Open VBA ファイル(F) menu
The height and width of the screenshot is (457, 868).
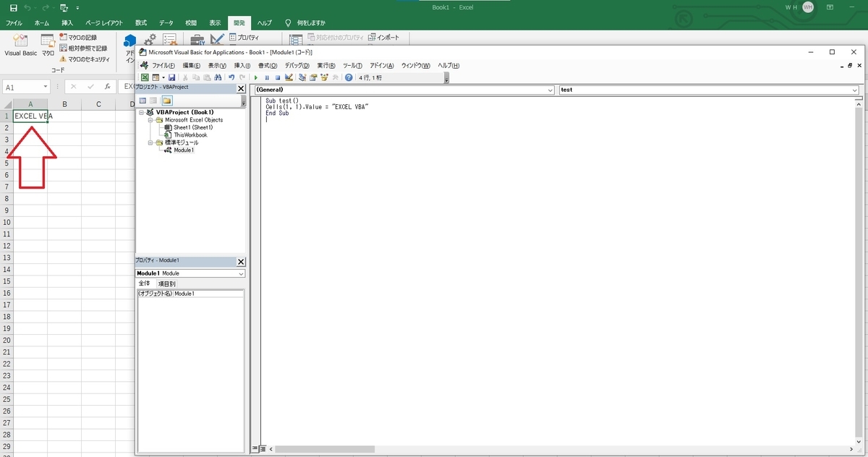point(163,66)
